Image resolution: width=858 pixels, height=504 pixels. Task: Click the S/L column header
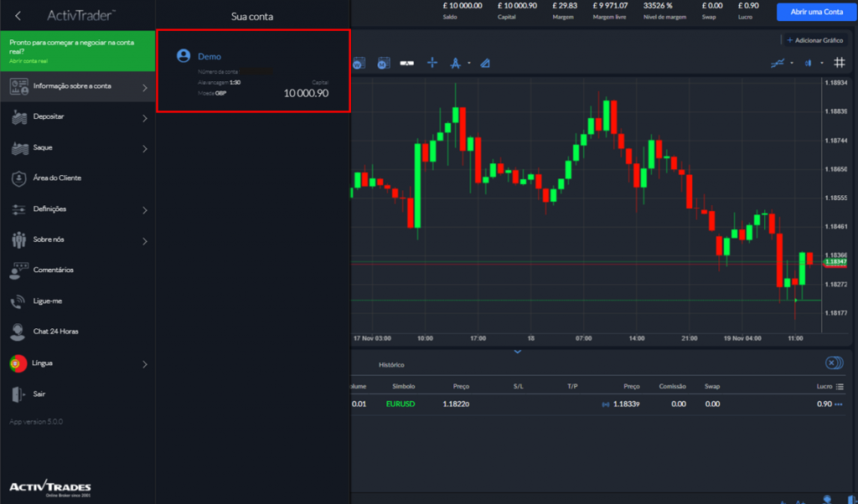(x=518, y=387)
